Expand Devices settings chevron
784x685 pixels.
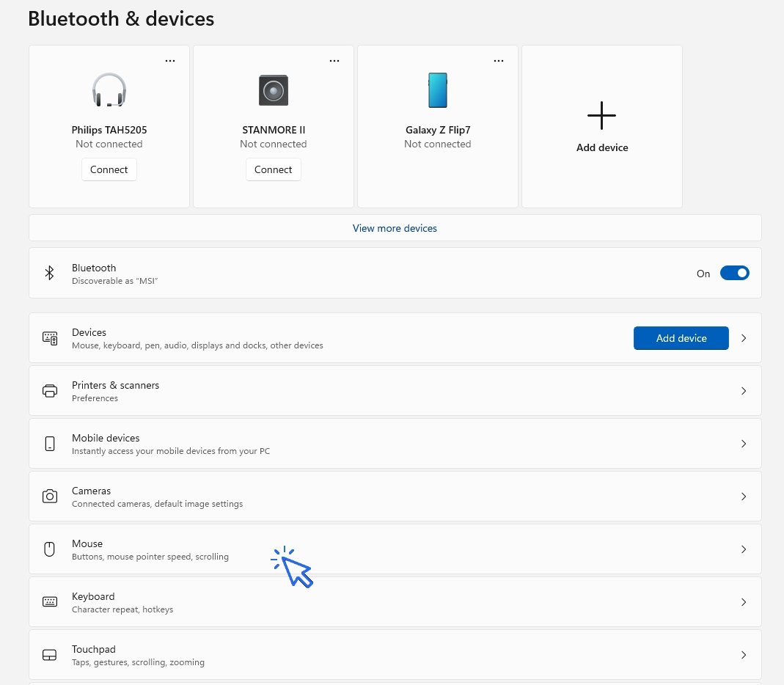coord(744,338)
